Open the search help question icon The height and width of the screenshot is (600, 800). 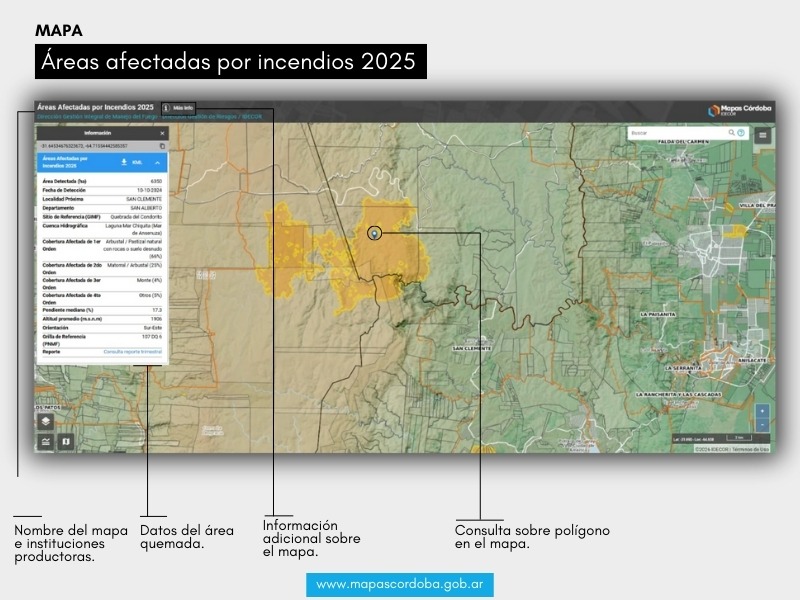click(x=741, y=132)
